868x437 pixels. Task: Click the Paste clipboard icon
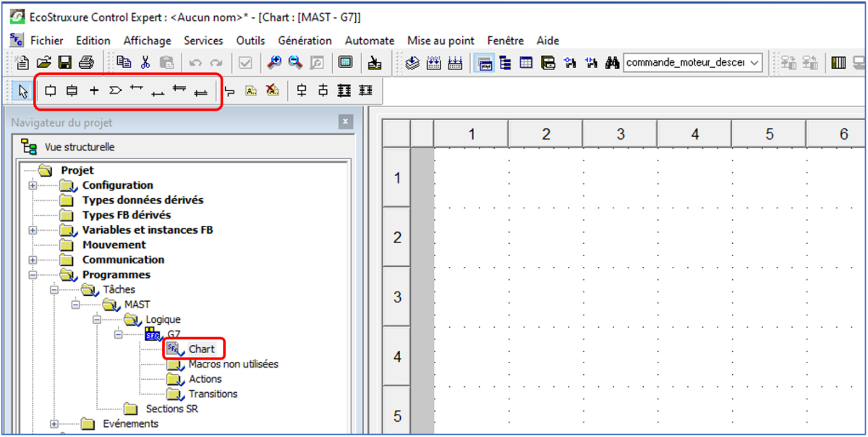pyautogui.click(x=166, y=63)
